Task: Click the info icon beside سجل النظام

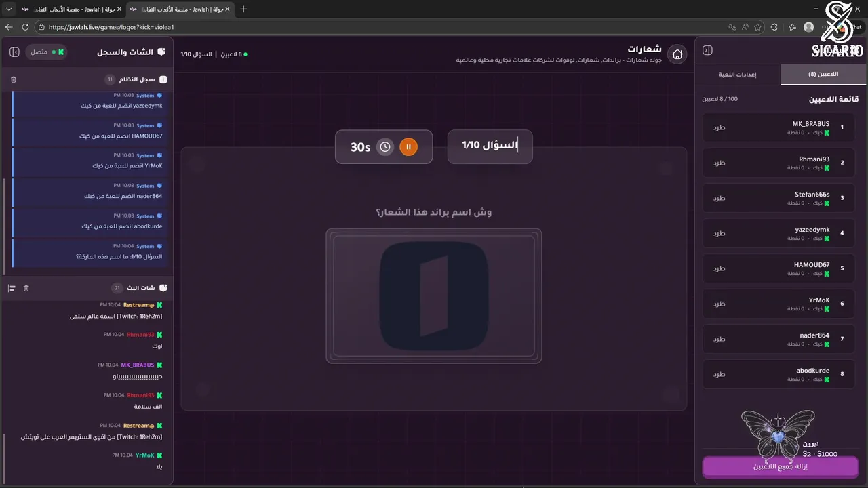Action: pos(163,79)
